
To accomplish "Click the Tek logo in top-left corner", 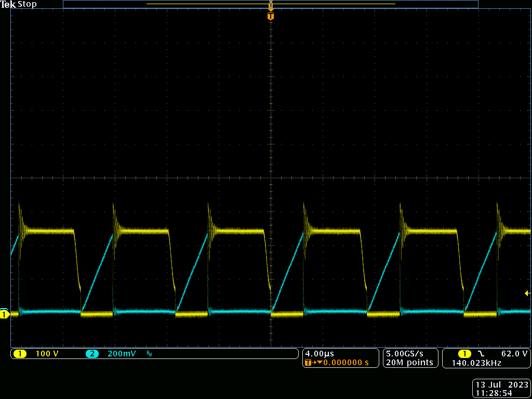I will tap(8, 4).
